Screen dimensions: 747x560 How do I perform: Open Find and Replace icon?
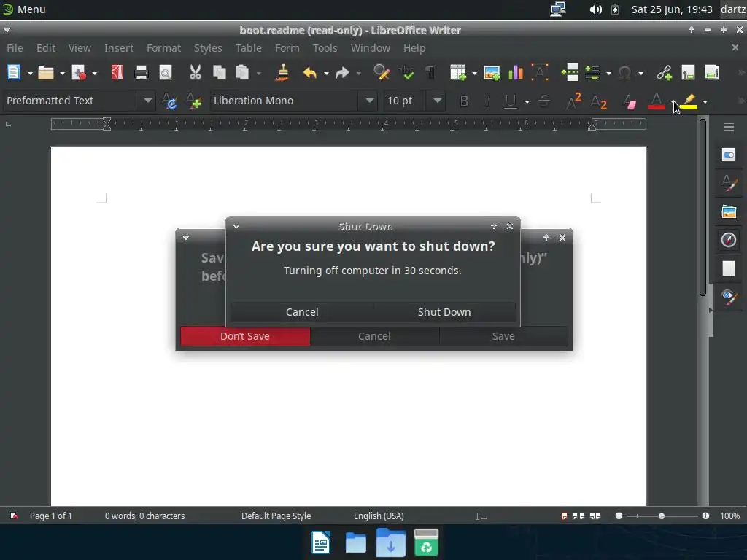tap(382, 73)
